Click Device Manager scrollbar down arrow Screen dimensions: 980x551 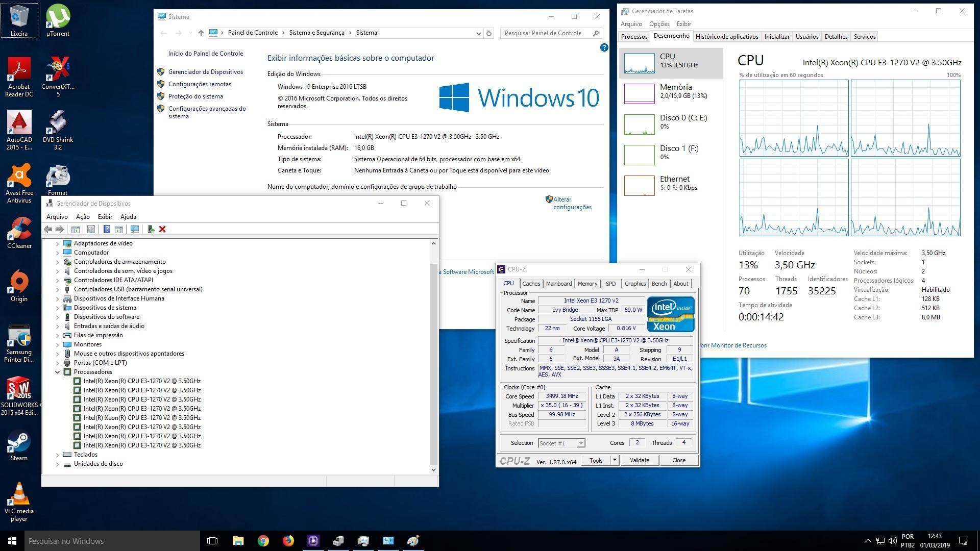tap(433, 470)
